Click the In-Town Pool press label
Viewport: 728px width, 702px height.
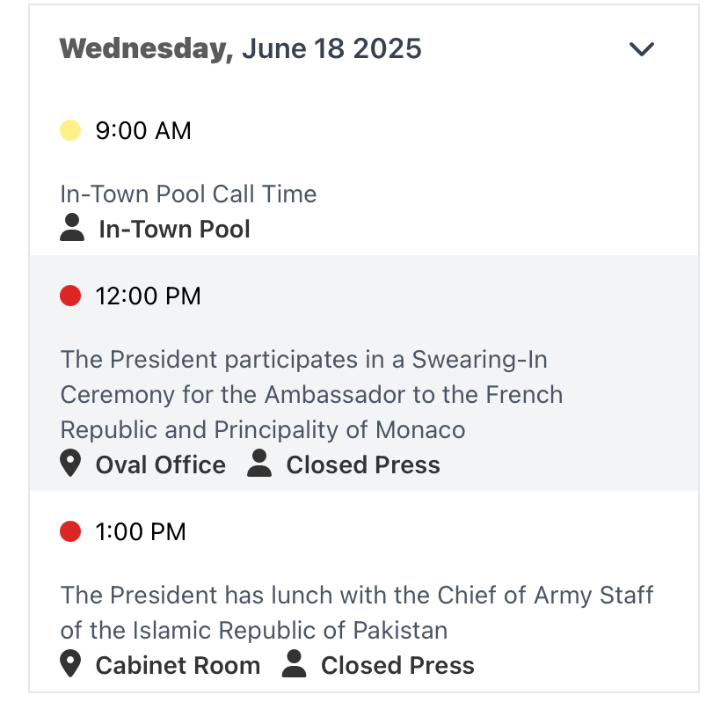(175, 229)
